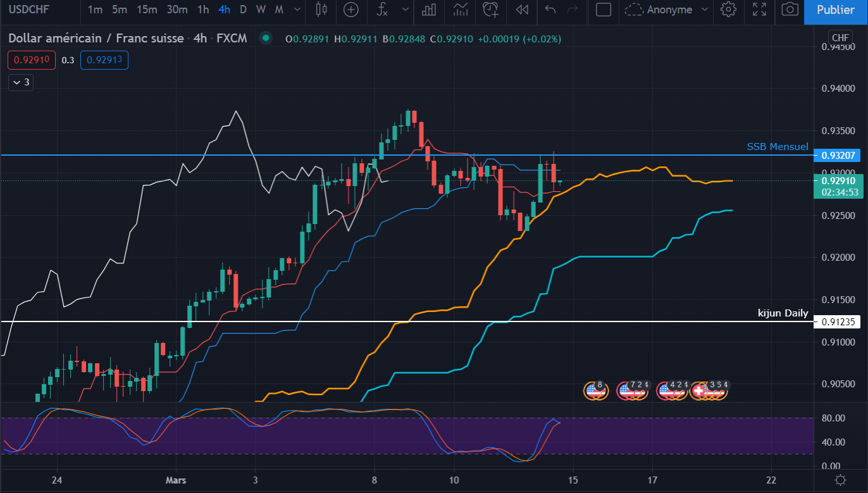
Task: Click the green market status dot
Action: coord(266,39)
